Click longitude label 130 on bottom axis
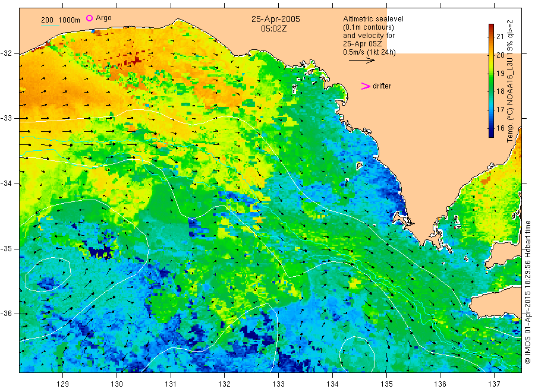The width and height of the screenshot is (535, 392). click(117, 384)
